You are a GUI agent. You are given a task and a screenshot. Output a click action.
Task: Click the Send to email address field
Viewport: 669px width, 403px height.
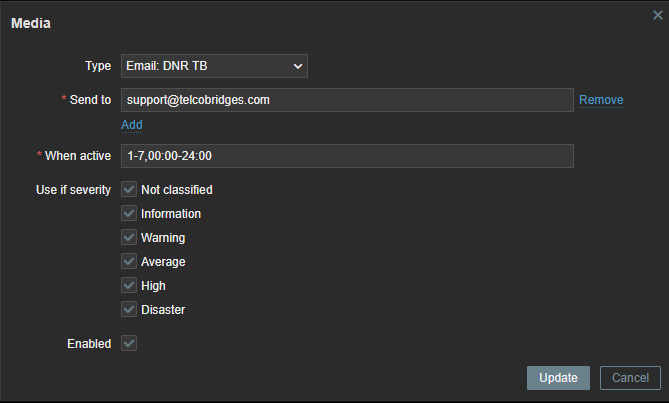click(346, 100)
